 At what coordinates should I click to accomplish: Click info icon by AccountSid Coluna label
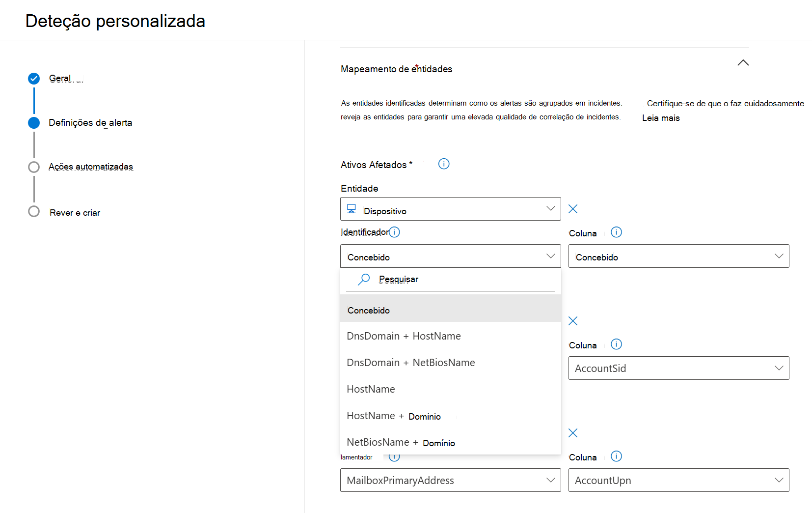coord(616,344)
